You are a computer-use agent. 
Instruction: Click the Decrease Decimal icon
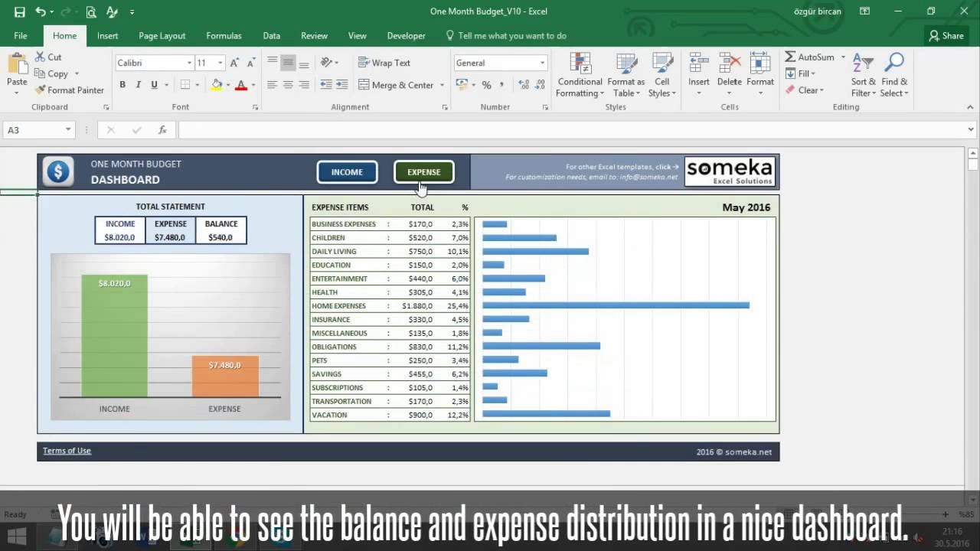tap(541, 85)
